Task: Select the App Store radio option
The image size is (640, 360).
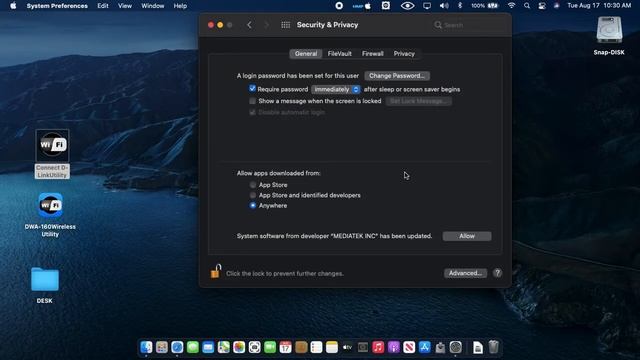Action: pos(253,185)
